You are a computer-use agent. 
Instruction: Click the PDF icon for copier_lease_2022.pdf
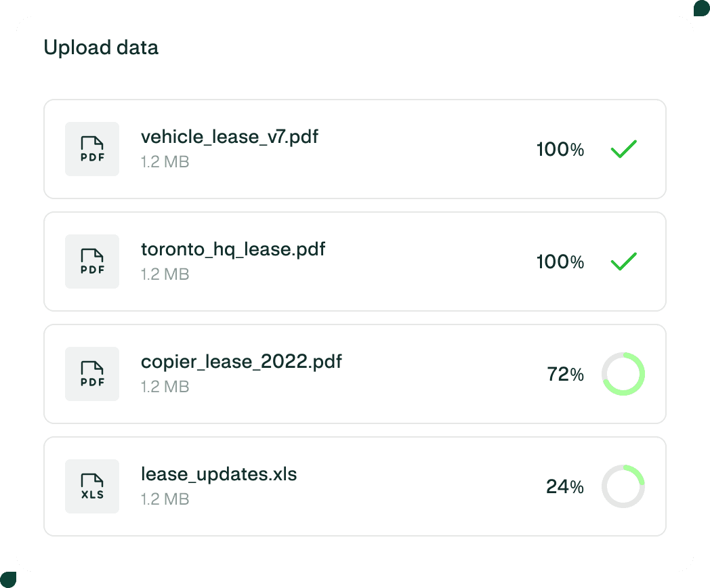(92, 374)
